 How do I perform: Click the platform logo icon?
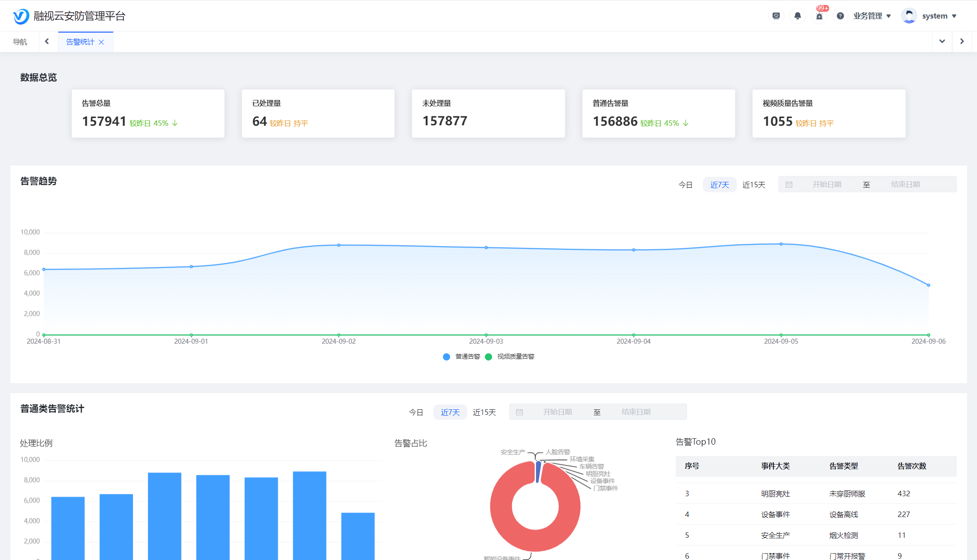tap(21, 16)
